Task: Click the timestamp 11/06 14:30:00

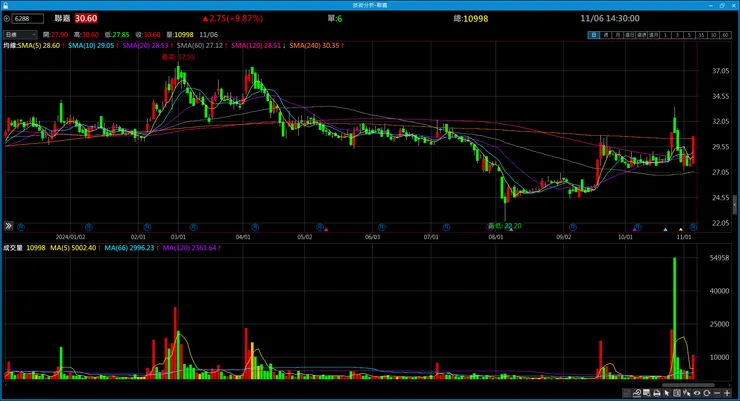Action: (610, 18)
